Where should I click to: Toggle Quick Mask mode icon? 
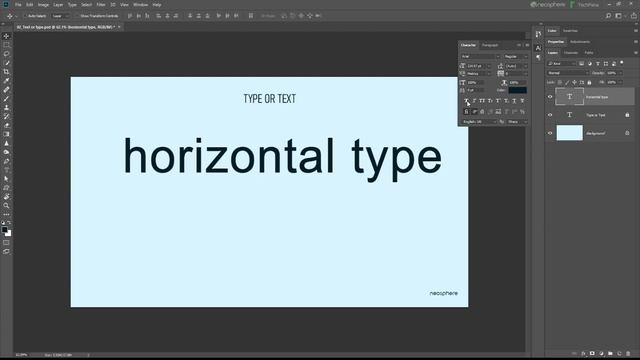[x=6, y=243]
